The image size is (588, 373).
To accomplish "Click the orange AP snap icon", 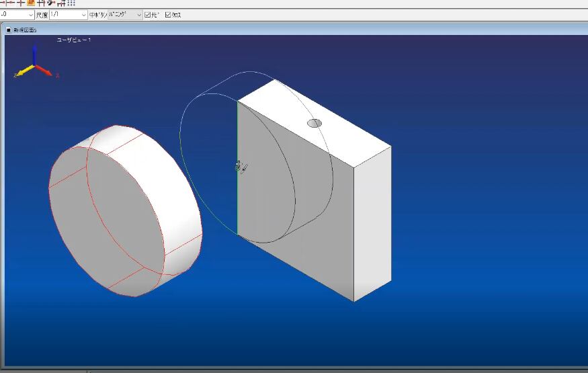I will tap(31, 3).
